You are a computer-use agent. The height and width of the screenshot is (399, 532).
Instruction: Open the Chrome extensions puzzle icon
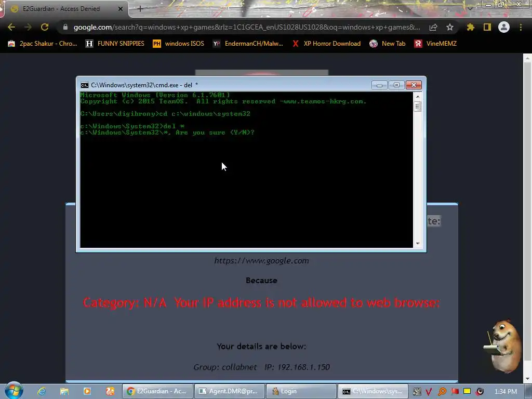tap(470, 27)
